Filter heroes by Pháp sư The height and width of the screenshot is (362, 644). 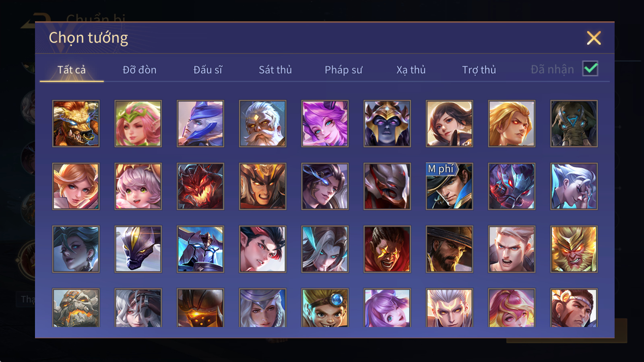[x=343, y=70]
